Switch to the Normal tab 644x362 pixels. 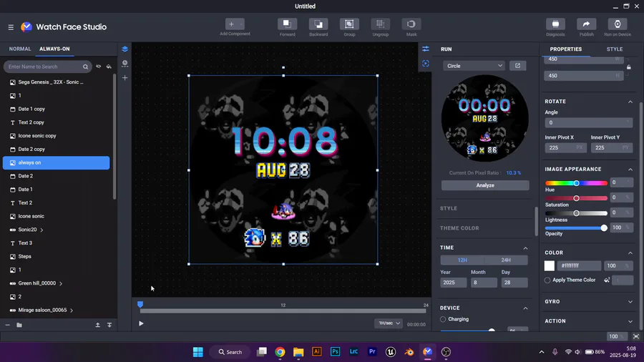click(20, 49)
